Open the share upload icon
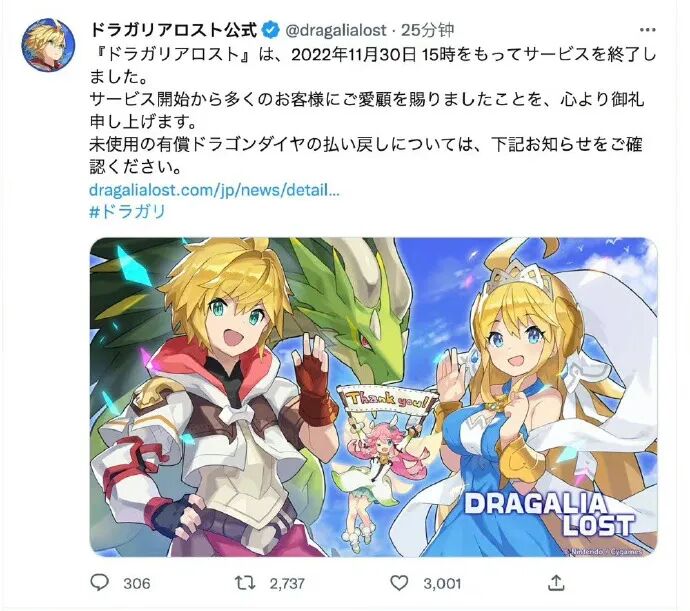This screenshot has height=611, width=690. 556,582
